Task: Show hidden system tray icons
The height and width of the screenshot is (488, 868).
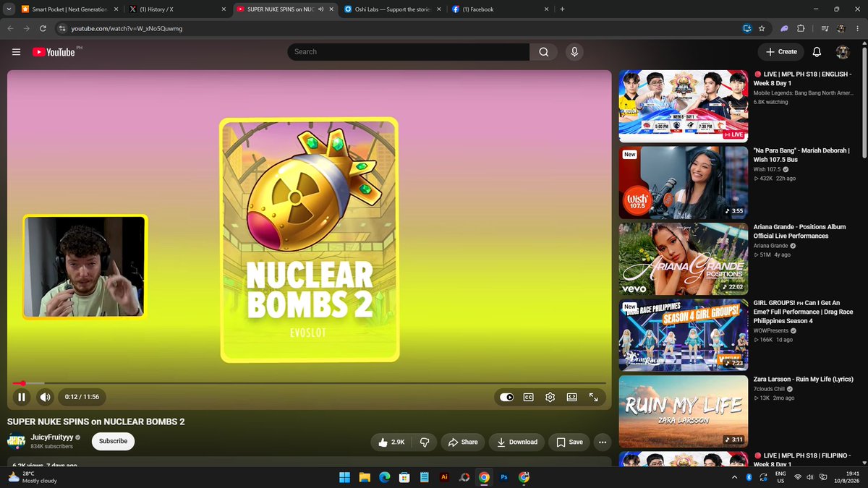Action: click(x=736, y=477)
